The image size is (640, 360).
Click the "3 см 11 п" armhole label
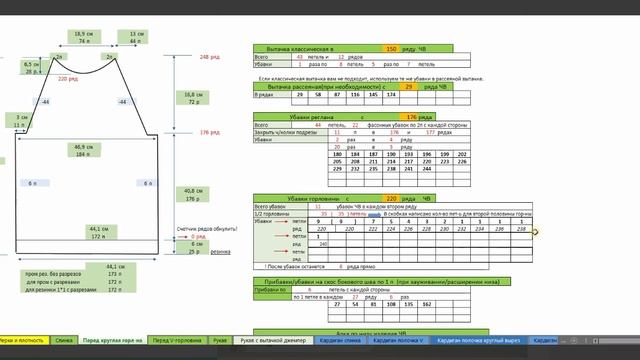pyautogui.click(x=19, y=121)
